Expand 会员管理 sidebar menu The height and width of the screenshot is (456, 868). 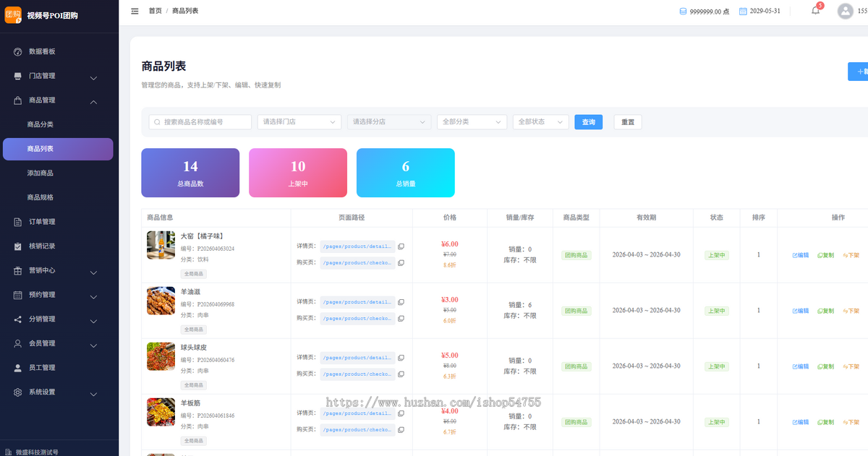[59, 343]
